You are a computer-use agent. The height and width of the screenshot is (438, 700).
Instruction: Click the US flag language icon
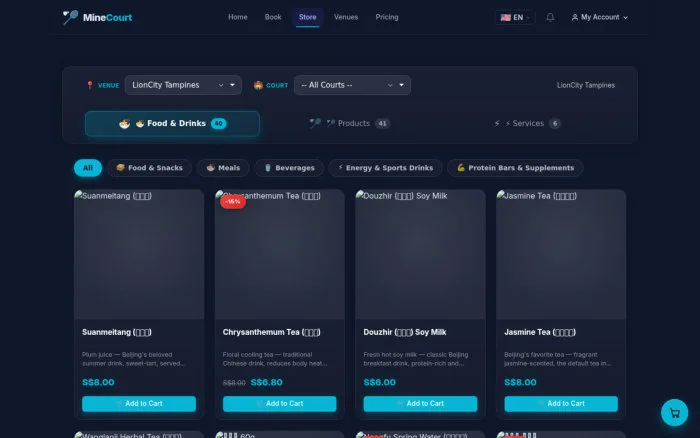point(505,17)
